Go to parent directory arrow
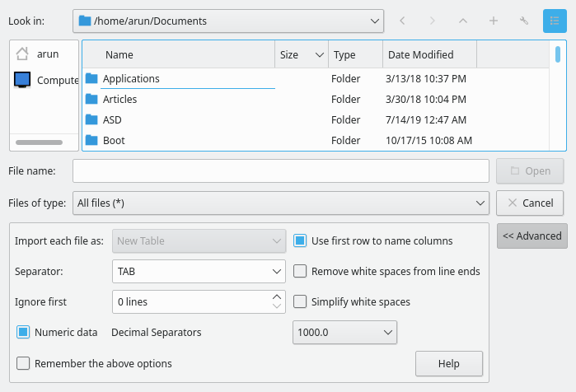Screen dimensions: 576x392 [463, 21]
